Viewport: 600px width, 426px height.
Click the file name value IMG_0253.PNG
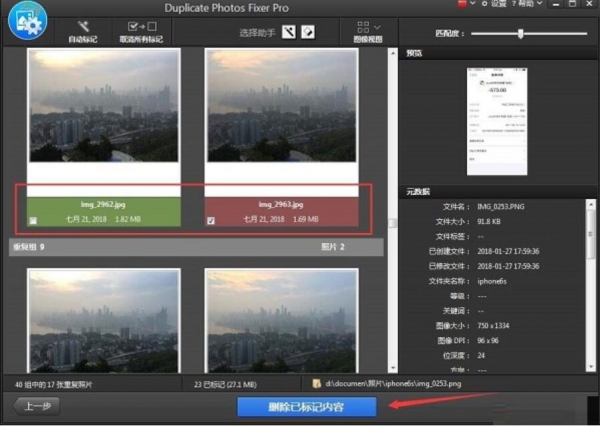tap(501, 207)
